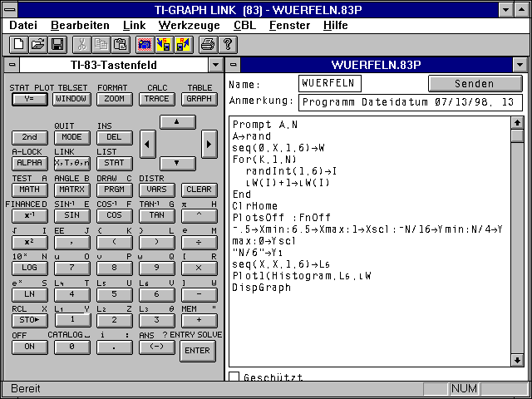Viewport: 532px width, 399px height.
Task: Click the CLEAR key on keypad
Action: [x=199, y=190]
